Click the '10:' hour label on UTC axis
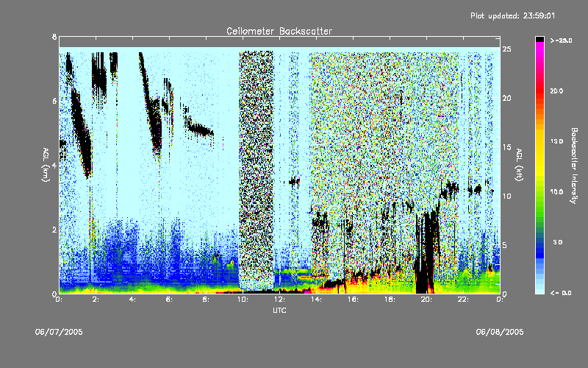This screenshot has width=588, height=368. [x=243, y=300]
